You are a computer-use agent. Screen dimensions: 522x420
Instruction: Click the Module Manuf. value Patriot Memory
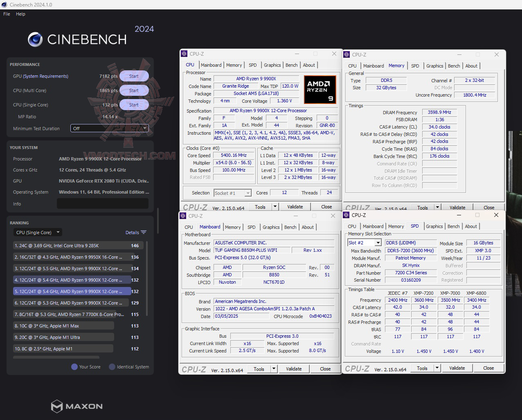411,258
